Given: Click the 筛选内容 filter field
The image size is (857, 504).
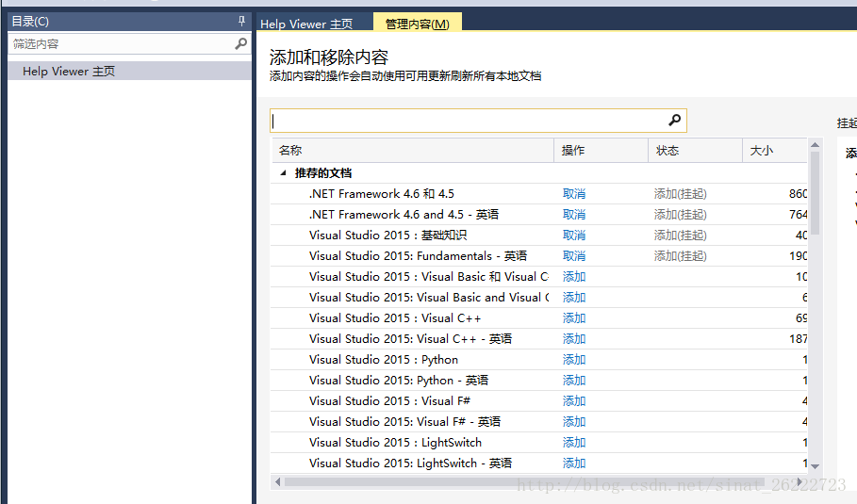Looking at the screenshot, I should 129,43.
